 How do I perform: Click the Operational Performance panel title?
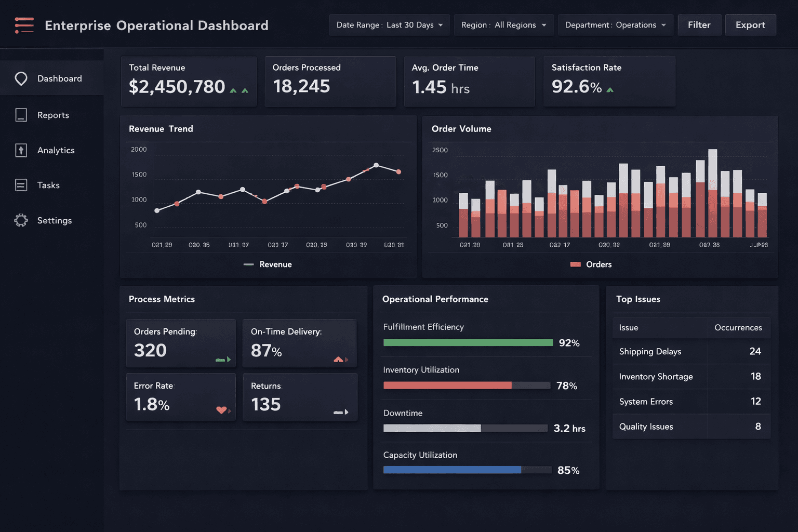[x=435, y=299]
